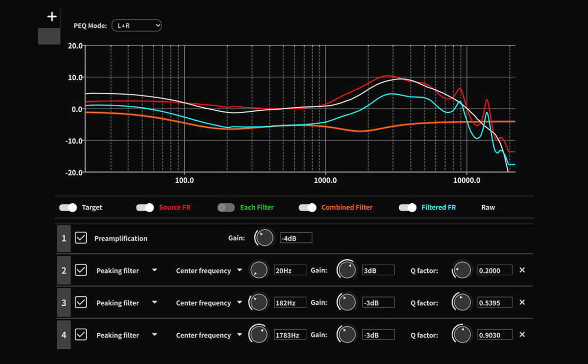The image size is (588, 364).
Task: Uncheck the Preamplification checkbox
Action: tap(81, 238)
